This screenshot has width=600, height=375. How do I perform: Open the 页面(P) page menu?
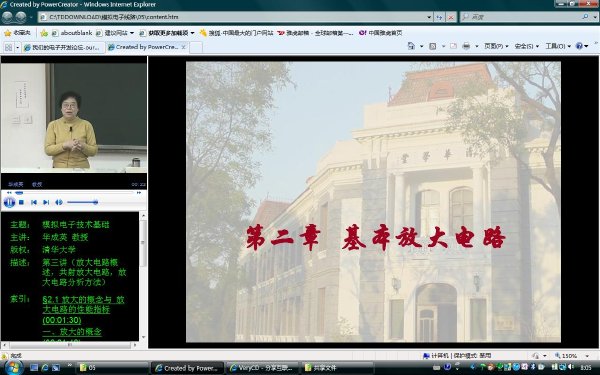[496, 46]
